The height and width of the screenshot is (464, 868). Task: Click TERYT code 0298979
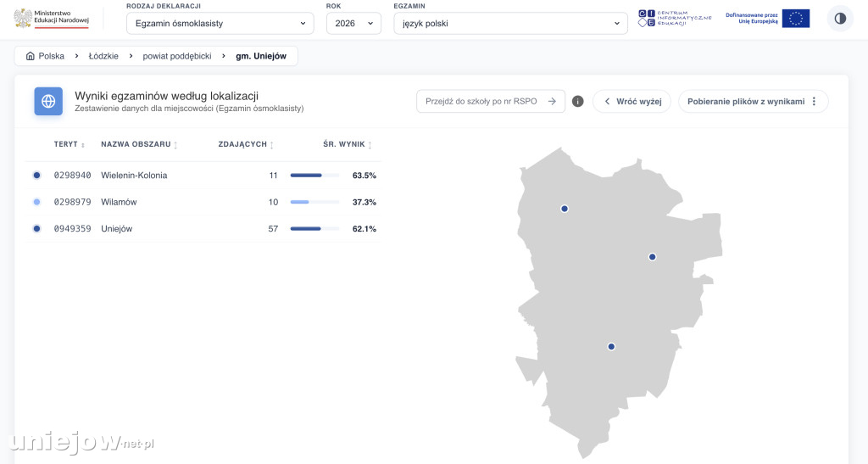pyautogui.click(x=73, y=202)
